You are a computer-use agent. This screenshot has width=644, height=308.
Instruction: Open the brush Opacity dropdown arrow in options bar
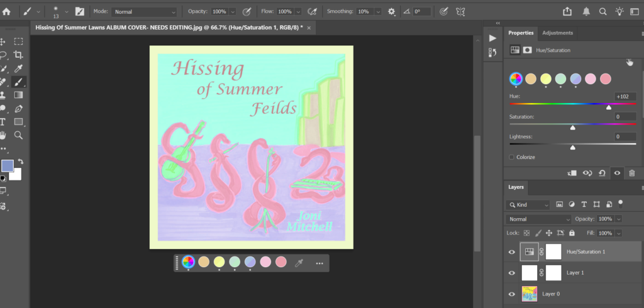pyautogui.click(x=233, y=12)
